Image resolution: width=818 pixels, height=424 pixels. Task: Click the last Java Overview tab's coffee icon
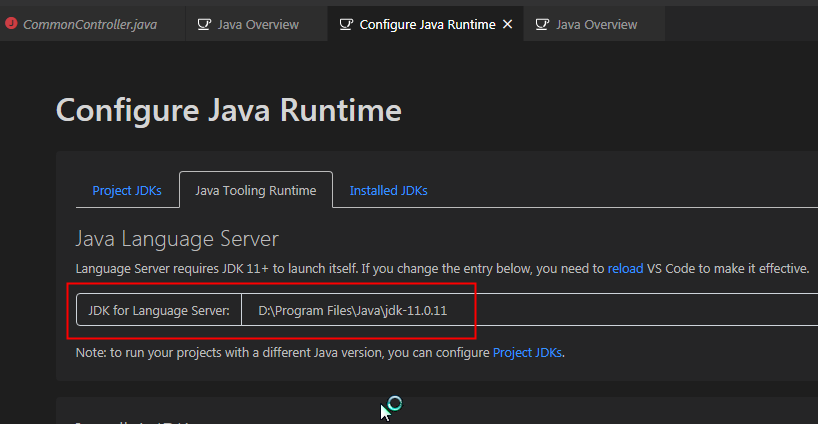pyautogui.click(x=541, y=24)
